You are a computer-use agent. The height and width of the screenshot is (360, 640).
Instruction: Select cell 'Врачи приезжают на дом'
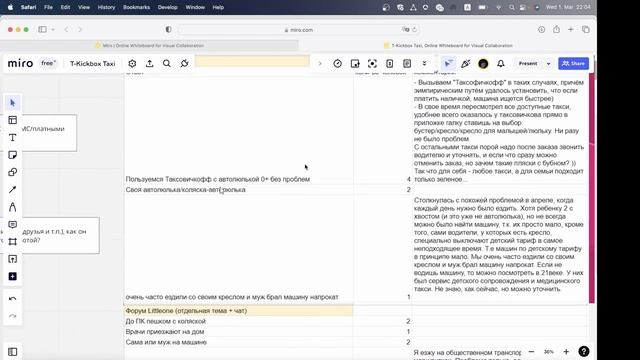pos(238,331)
